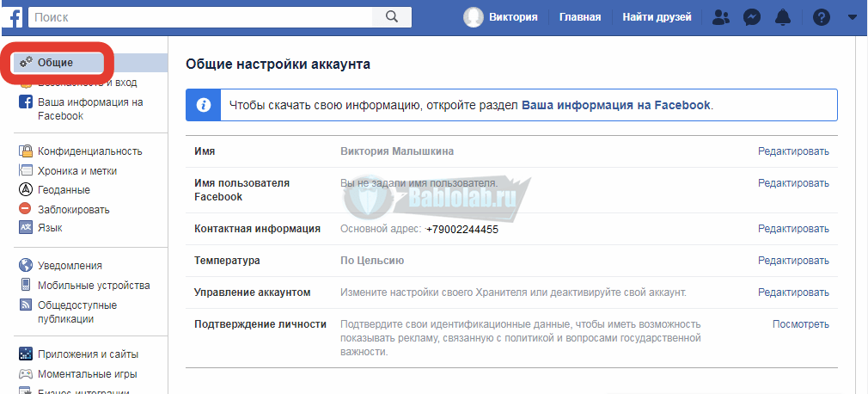Click the Ваша информация на Facebook banner link

coord(615,105)
